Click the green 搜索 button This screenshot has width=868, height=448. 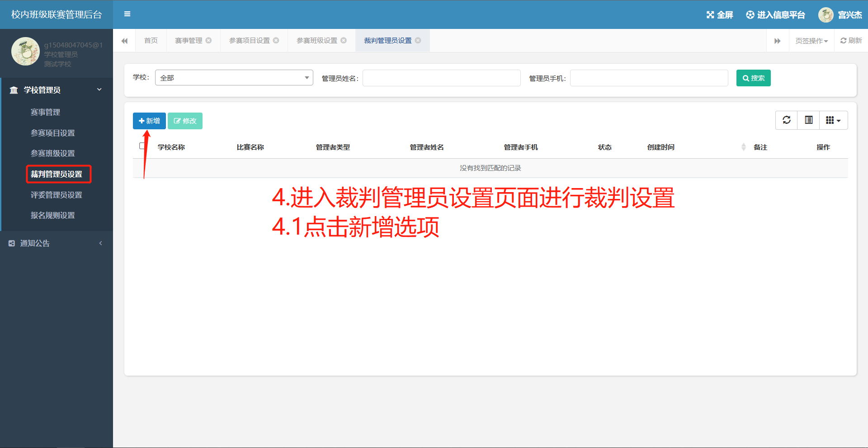(x=754, y=78)
